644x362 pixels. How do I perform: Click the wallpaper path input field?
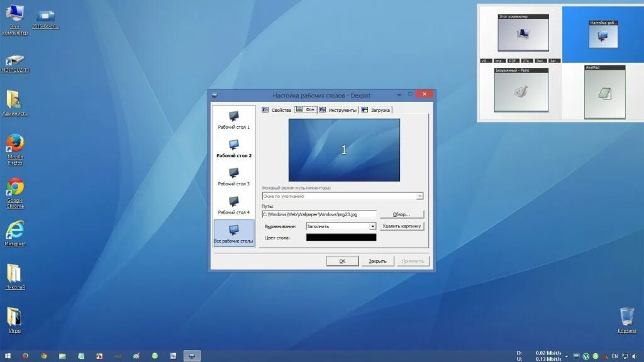pos(319,214)
